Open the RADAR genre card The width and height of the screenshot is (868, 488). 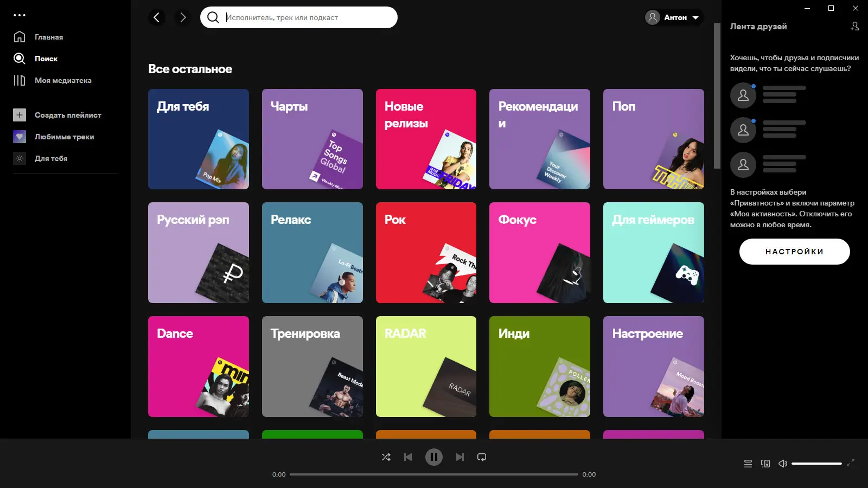[426, 367]
